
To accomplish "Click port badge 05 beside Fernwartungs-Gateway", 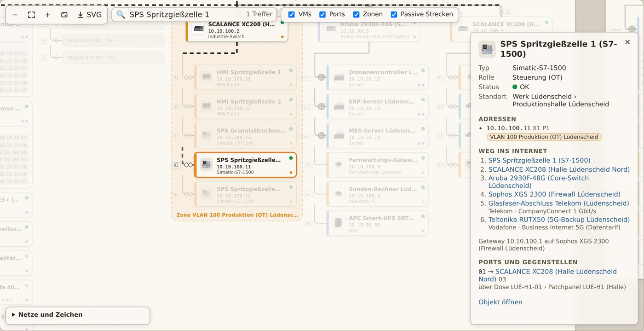I will (308, 165).
